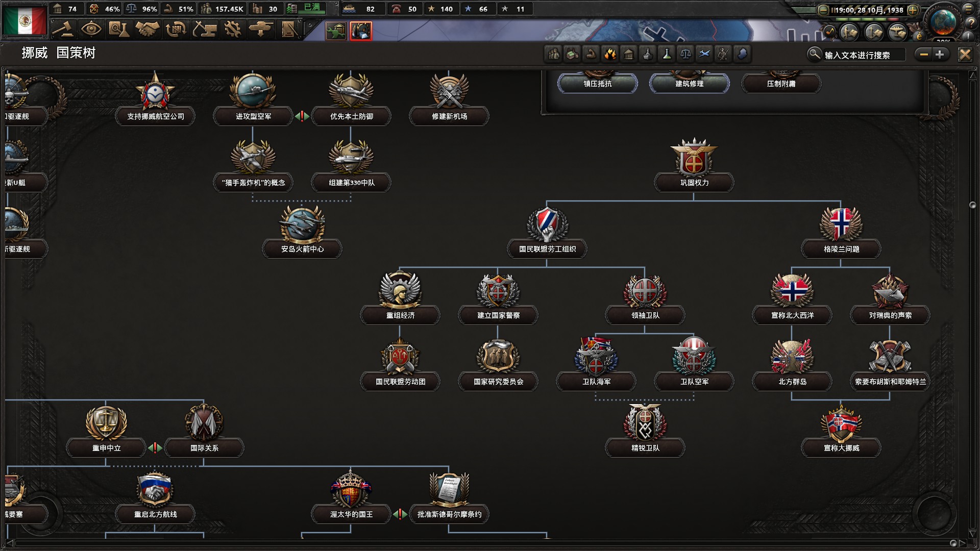Viewport: 980px width, 551px height.
Task: Open the research flask panel in top bar
Action: tap(119, 29)
